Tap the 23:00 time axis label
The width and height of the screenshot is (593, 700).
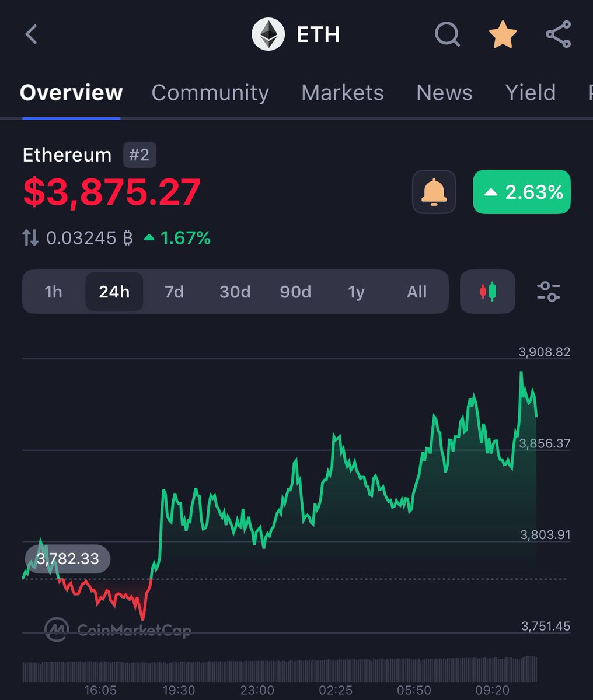[257, 691]
